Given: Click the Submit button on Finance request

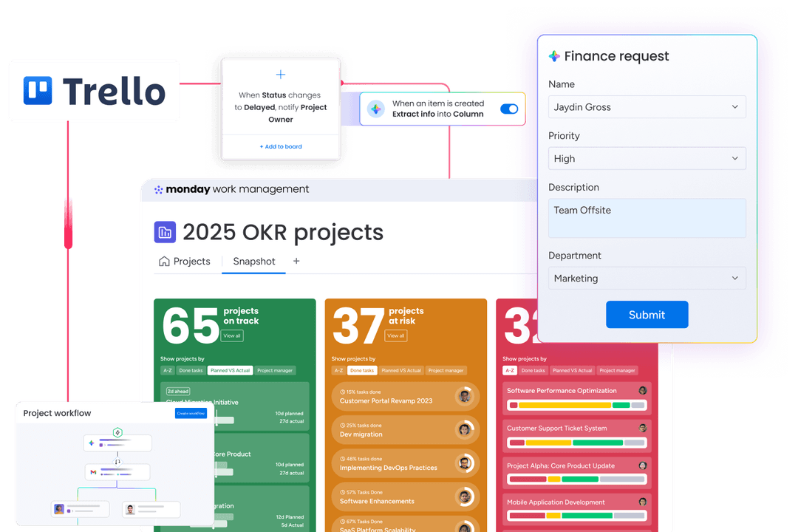Looking at the screenshot, I should [x=647, y=315].
